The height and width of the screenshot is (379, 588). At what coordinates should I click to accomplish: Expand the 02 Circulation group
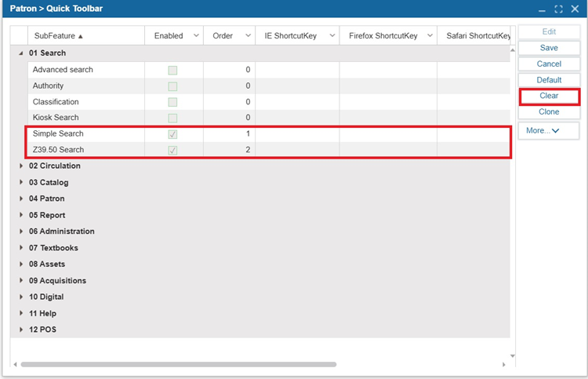(x=21, y=166)
